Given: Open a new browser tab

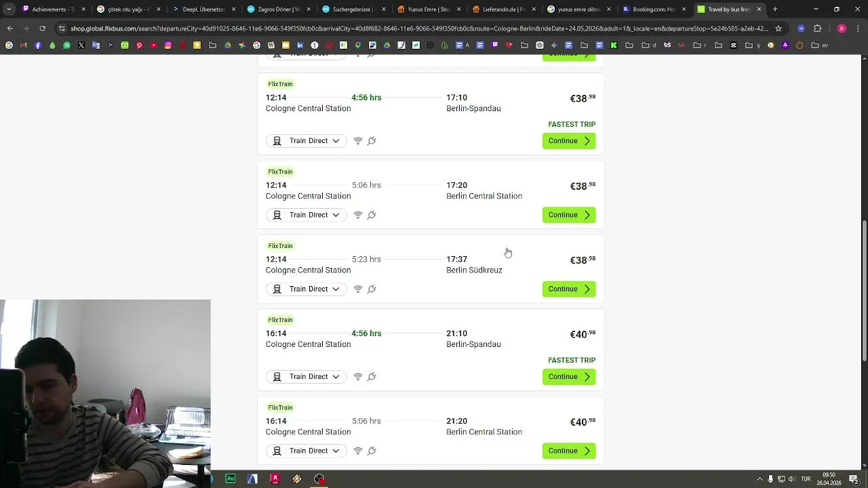Looking at the screenshot, I should [x=775, y=9].
